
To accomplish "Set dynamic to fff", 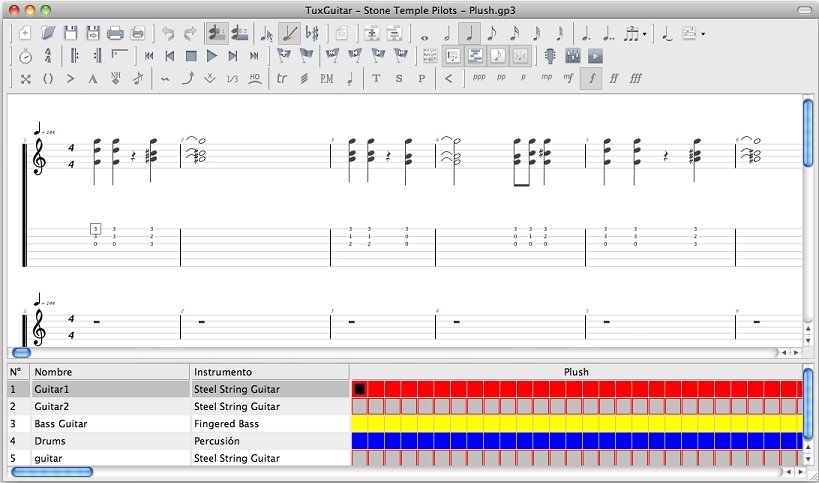I will pyautogui.click(x=636, y=78).
